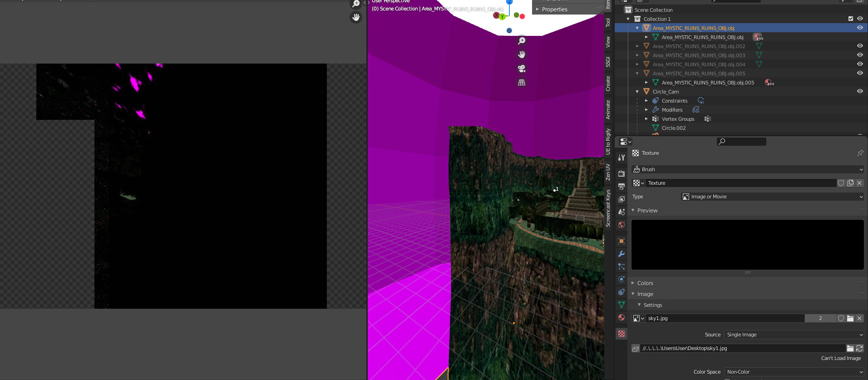Open the SSGI sidebar tab
The width and height of the screenshot is (868, 380).
608,62
